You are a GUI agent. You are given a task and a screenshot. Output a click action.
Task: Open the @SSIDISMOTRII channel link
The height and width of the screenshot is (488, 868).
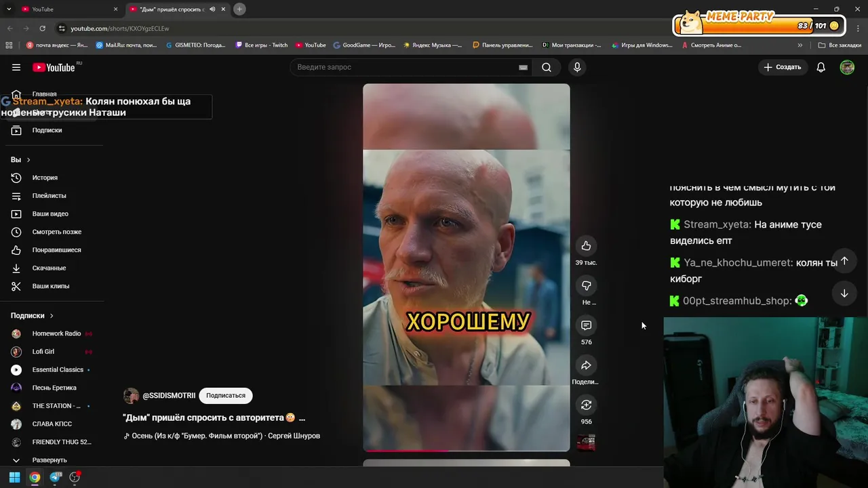[x=169, y=396]
